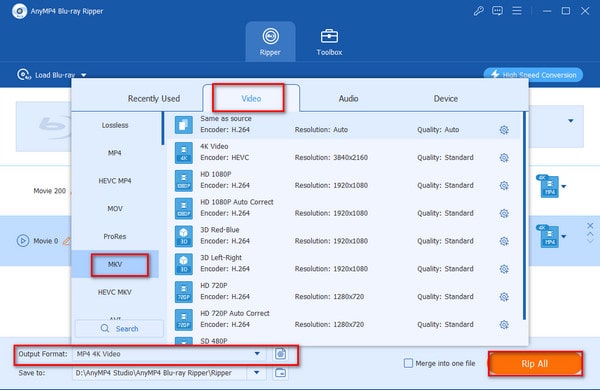Choose 3D Left-Right preset icon

pos(184,264)
